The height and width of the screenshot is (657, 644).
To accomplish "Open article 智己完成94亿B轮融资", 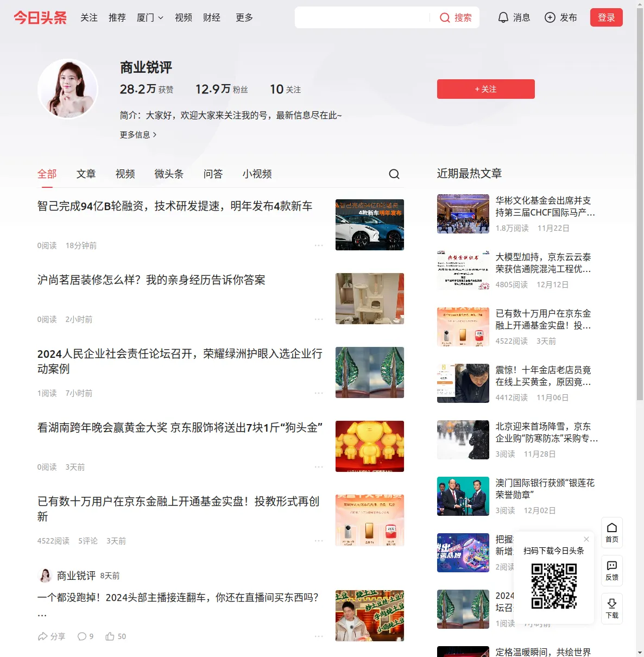I will 175,206.
